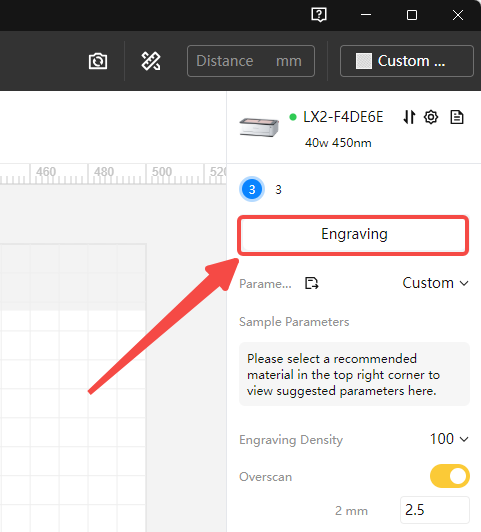Click the 40w 450nm laser label
This screenshot has height=532, width=481.
click(338, 143)
